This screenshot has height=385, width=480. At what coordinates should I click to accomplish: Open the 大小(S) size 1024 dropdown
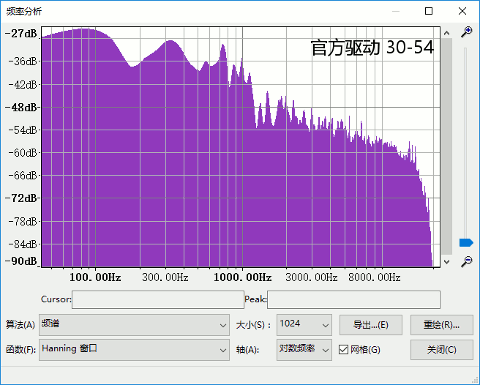pyautogui.click(x=304, y=325)
